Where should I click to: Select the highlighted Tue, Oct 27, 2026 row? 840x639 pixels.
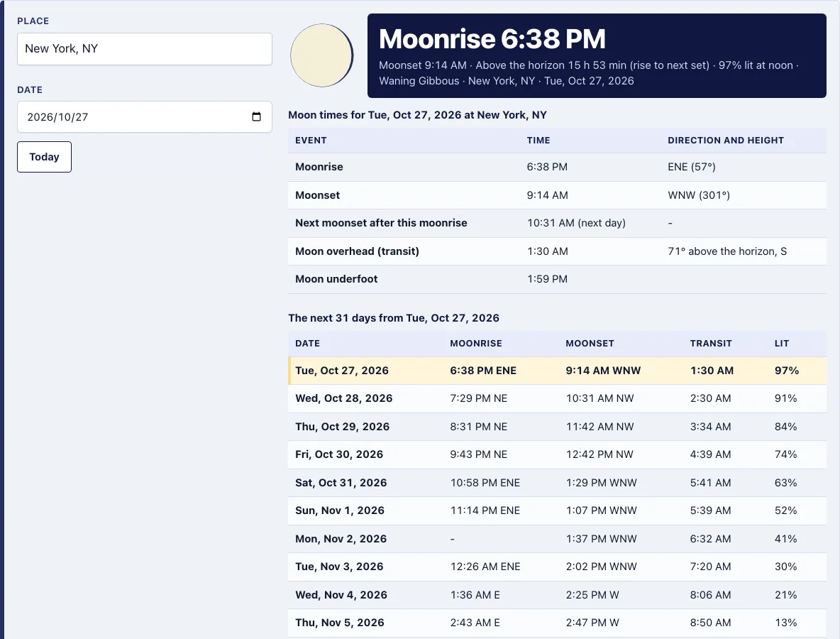(557, 371)
